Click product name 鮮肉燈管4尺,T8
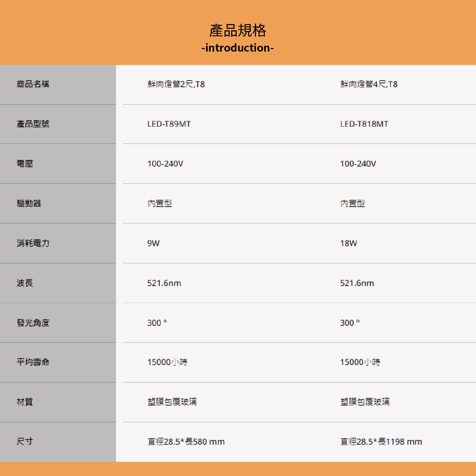The width and height of the screenshot is (476, 476). click(369, 84)
